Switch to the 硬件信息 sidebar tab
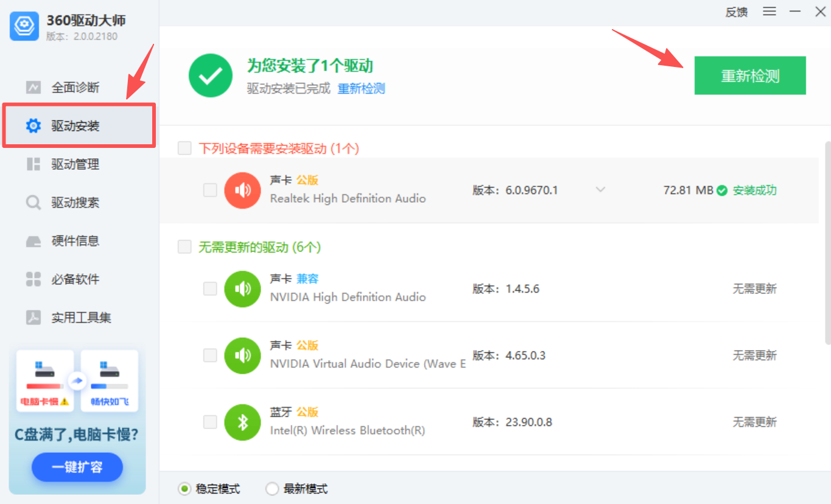This screenshot has width=831, height=504. pos(75,241)
